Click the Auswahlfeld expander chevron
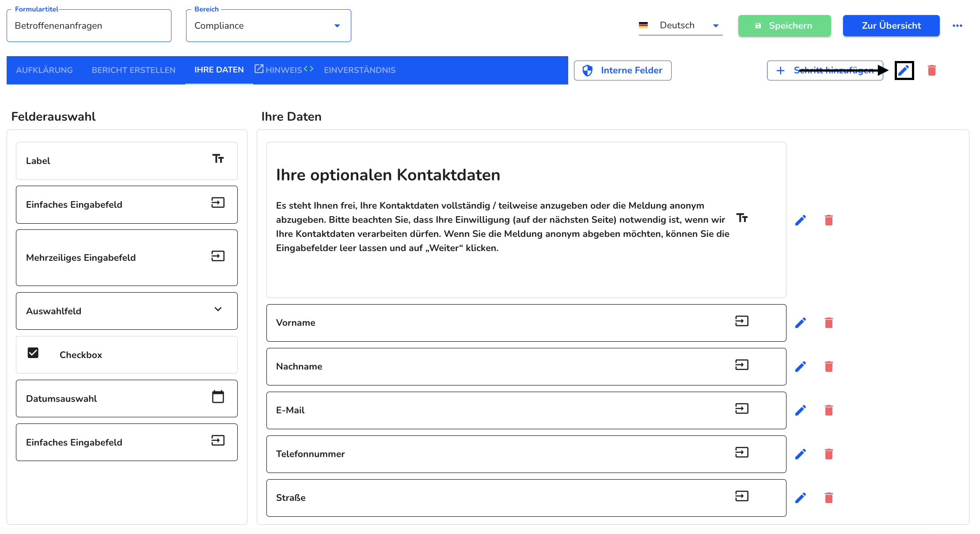Viewport: 980px width, 534px height. (217, 310)
